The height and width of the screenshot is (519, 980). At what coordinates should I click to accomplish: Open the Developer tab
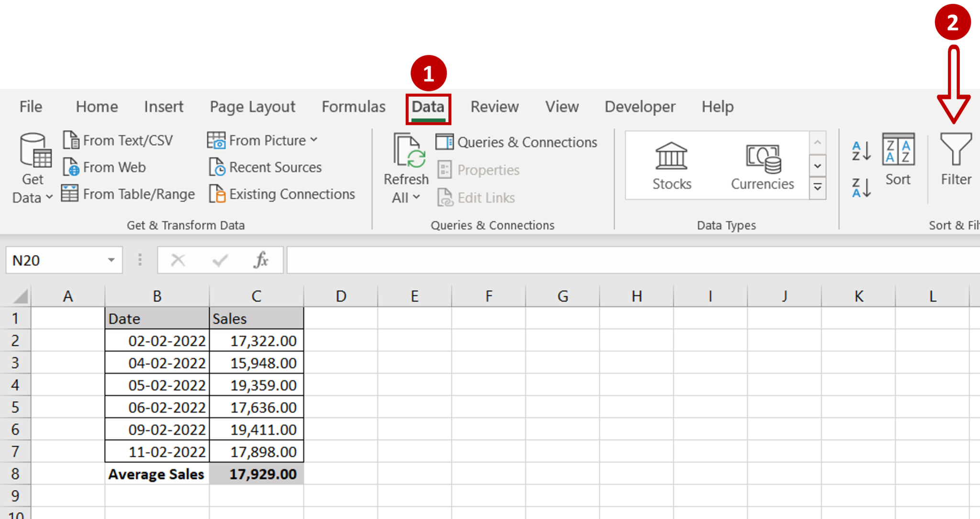click(640, 107)
